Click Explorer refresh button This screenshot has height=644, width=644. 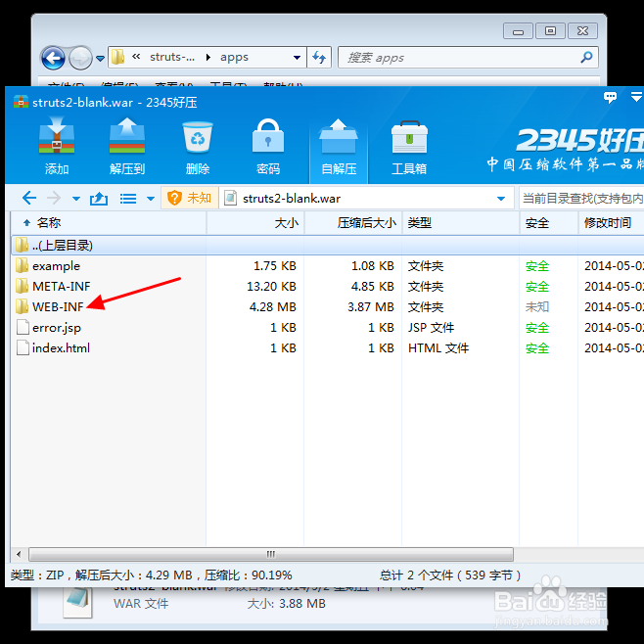319,57
